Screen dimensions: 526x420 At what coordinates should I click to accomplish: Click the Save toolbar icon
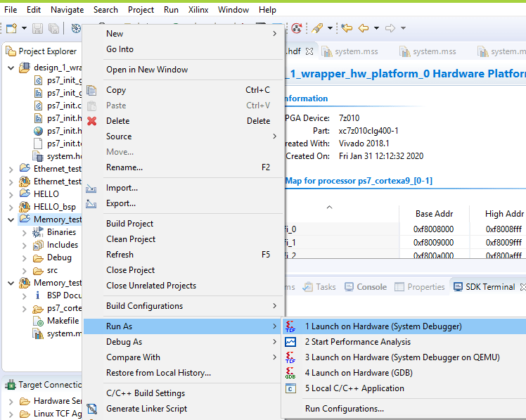click(x=37, y=28)
